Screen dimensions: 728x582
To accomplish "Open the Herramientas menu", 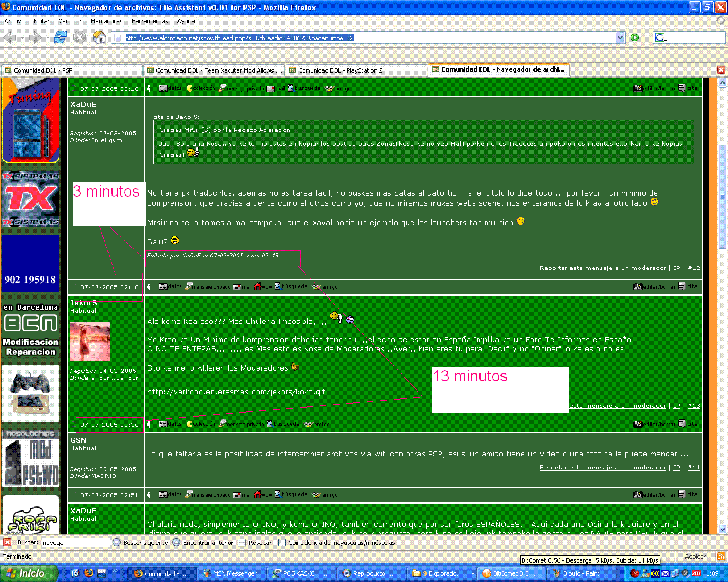I will pos(150,21).
